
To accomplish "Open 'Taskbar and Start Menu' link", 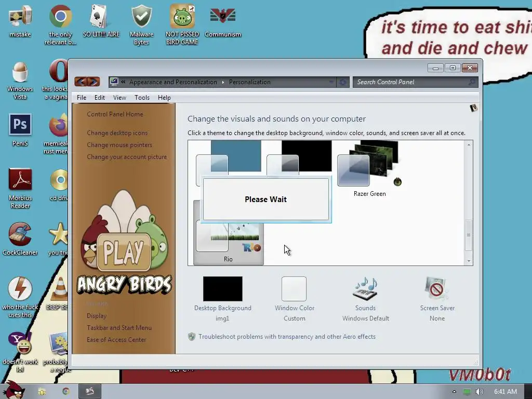I will pos(119,328).
